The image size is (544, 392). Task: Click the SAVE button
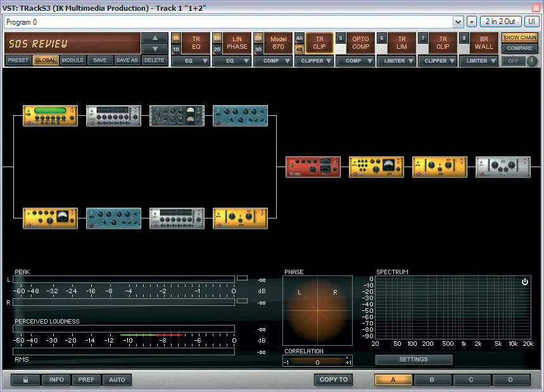pos(100,60)
